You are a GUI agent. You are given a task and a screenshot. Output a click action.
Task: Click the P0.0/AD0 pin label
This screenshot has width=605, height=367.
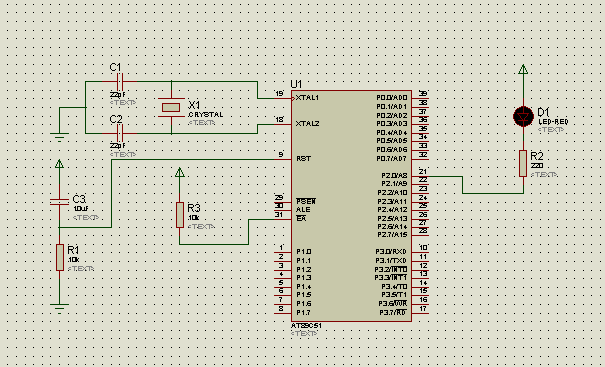[x=392, y=98]
